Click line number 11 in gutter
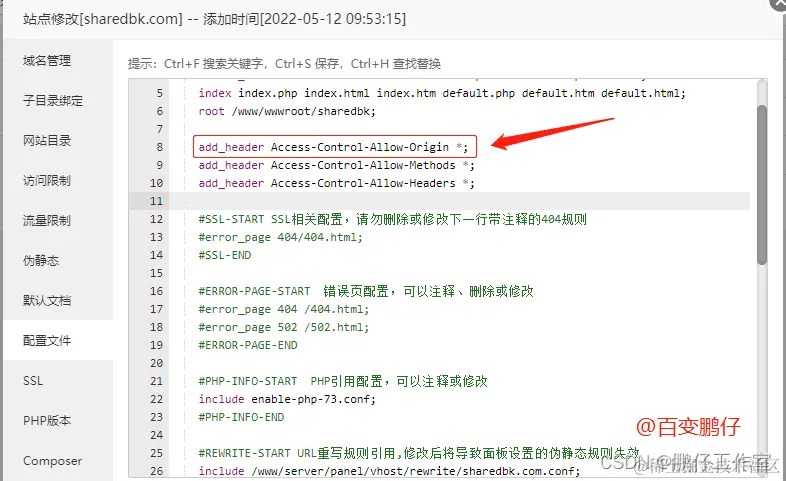 [x=156, y=201]
